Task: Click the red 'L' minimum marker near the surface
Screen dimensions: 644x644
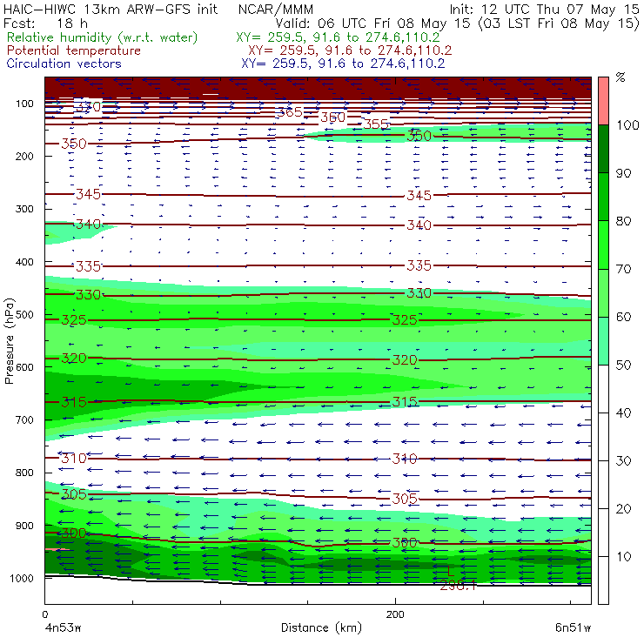Action: (x=451, y=571)
